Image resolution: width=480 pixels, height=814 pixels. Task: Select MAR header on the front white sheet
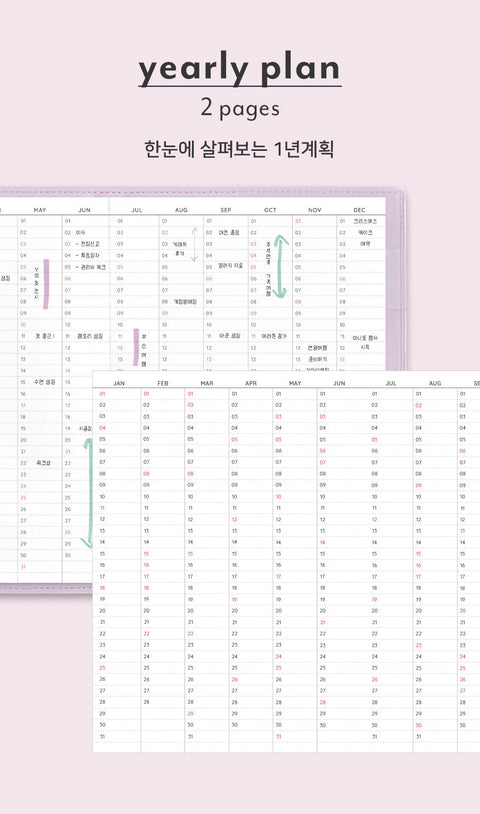[207, 383]
